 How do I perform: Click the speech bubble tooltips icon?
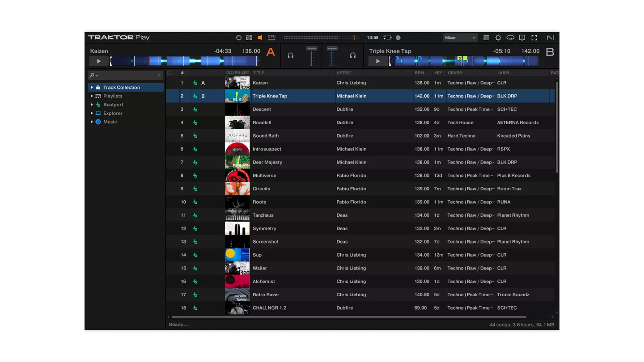pyautogui.click(x=510, y=38)
